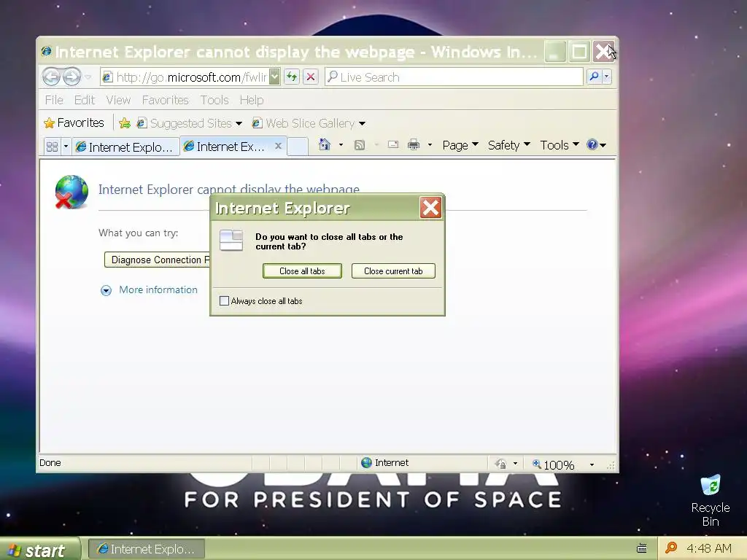Open the Page command bar menu
747x560 pixels.
[460, 145]
